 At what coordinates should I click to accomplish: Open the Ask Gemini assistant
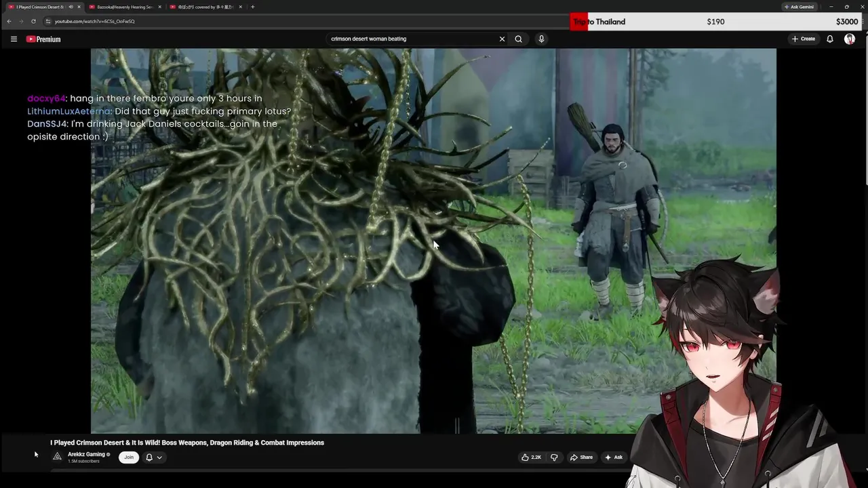click(799, 7)
